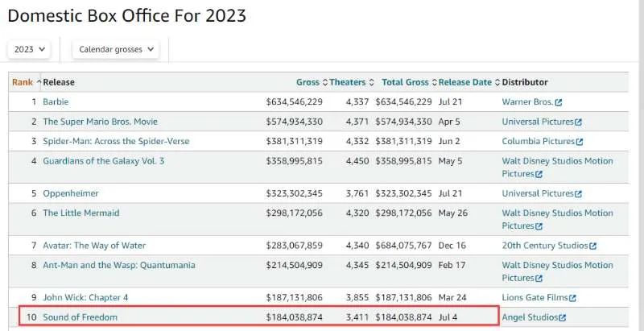Click external link icon beside 20th Century Studios
The width and height of the screenshot is (644, 331).
(x=593, y=246)
